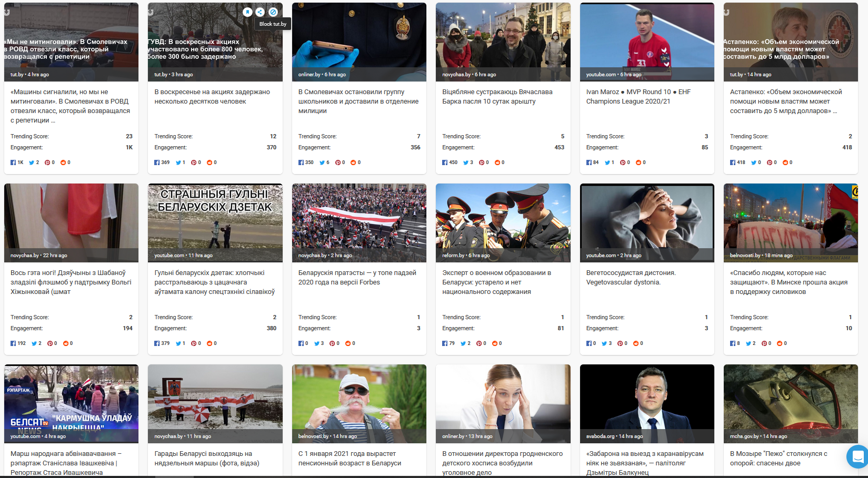Image resolution: width=868 pixels, height=478 pixels.
Task: Click the military cadets thumbnail from reform.by
Action: [503, 218]
